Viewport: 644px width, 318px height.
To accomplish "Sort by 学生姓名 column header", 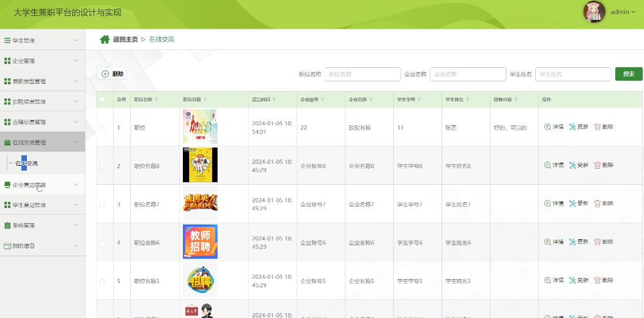I will (x=457, y=100).
